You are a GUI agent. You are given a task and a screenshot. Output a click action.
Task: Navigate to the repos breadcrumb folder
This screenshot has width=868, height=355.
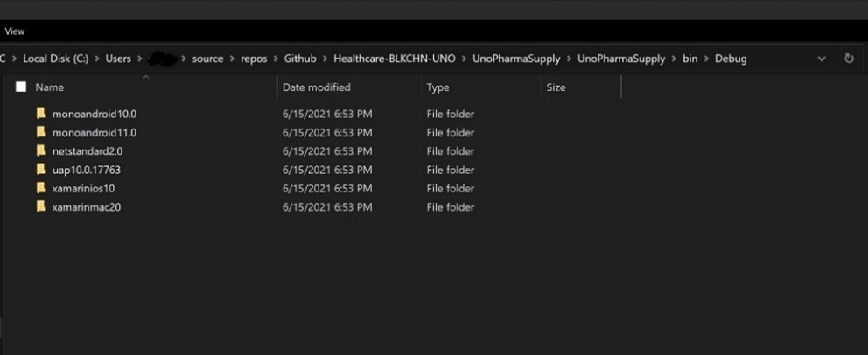(254, 59)
